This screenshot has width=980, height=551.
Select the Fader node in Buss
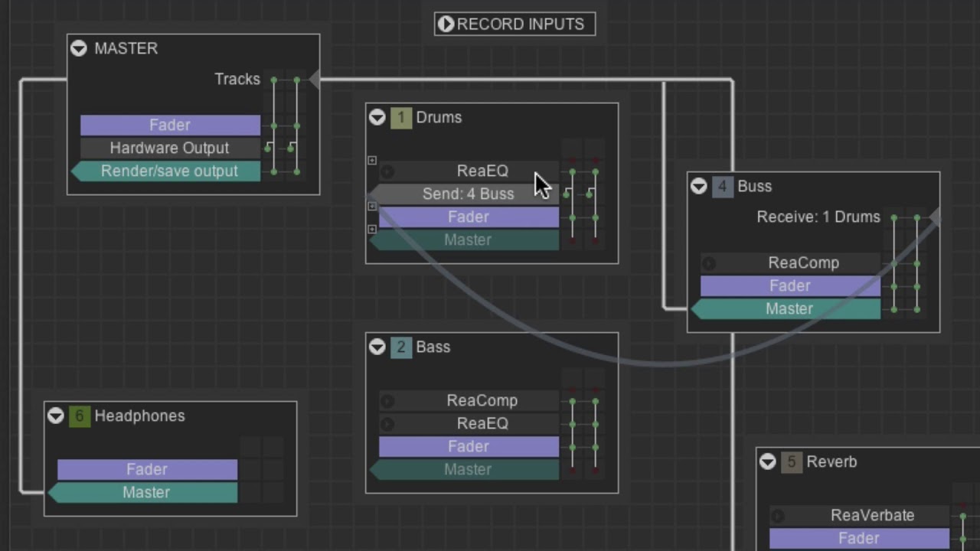790,286
